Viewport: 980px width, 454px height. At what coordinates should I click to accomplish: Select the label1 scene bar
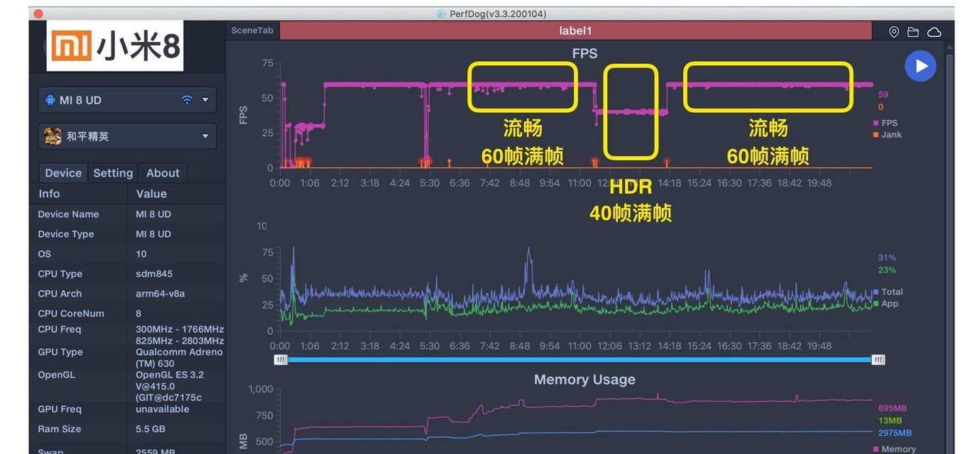pos(575,31)
